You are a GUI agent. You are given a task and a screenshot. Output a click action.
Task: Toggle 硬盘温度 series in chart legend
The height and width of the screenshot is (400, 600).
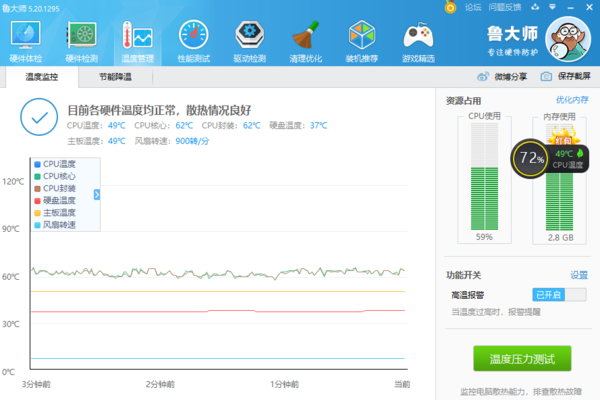tap(59, 200)
